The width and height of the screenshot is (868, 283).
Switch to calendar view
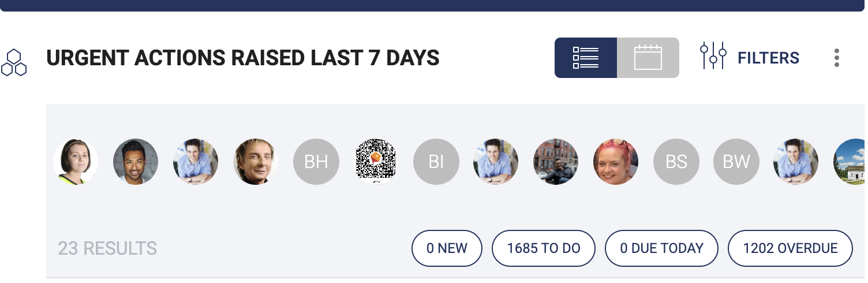[648, 58]
